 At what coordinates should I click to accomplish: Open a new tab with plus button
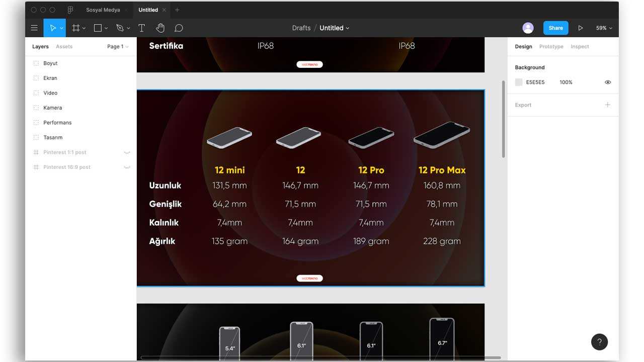click(x=177, y=10)
